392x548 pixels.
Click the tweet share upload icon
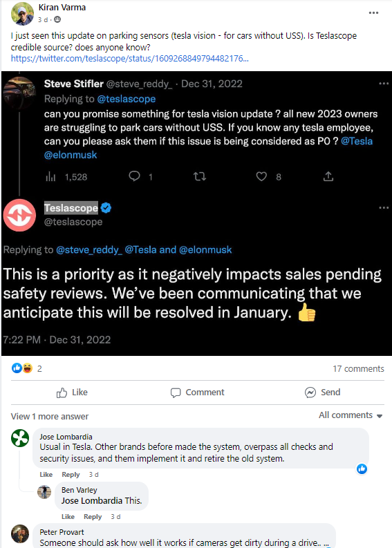tap(328, 176)
